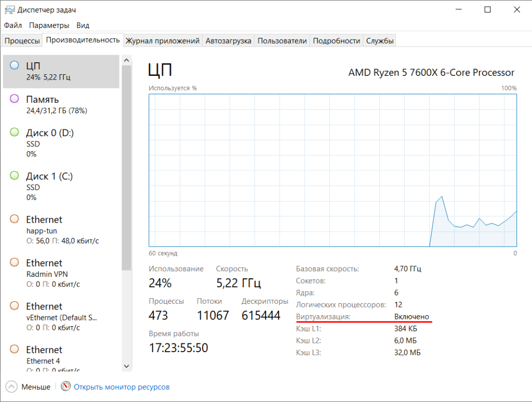Click the purple Memory circle icon
Screen dimensions: 532x402
pos(14,99)
